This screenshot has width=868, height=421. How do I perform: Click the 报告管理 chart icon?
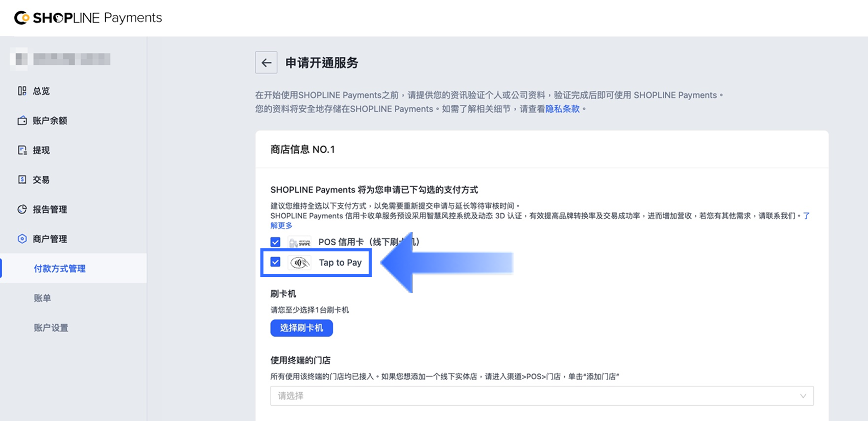(x=22, y=209)
